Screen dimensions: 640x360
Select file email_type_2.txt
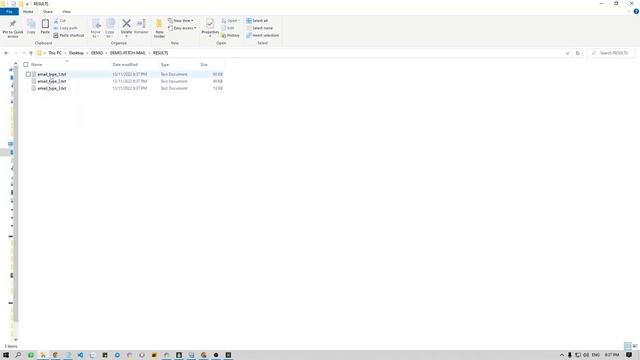(x=52, y=81)
